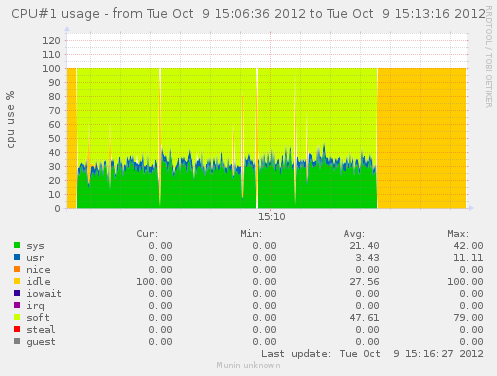Click the CPU#1 usage graph title
Viewport: 497px width, 376px height.
click(248, 14)
